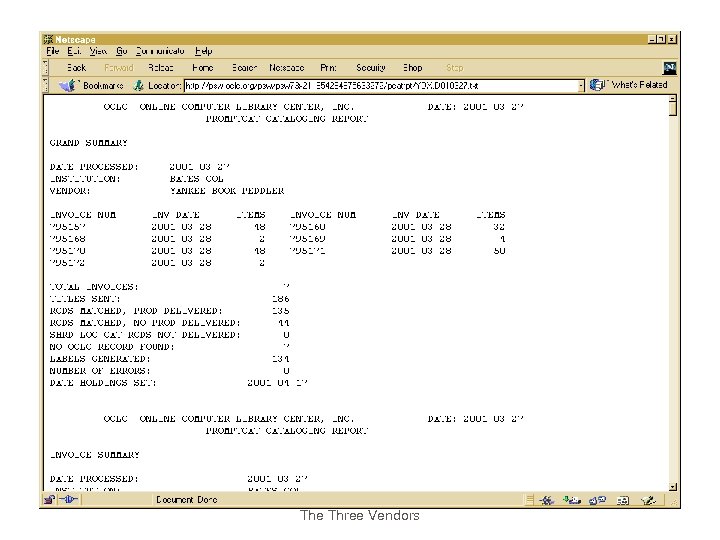Click the 'INVOICE SUMMARY' heading
Image resolution: width=720 pixels, height=540 pixels.
point(95,455)
